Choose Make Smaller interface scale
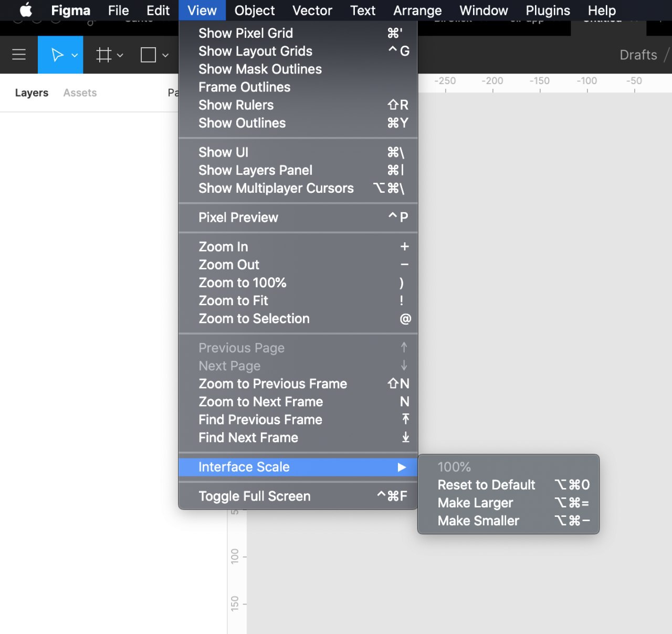The image size is (672, 634). pos(508,521)
